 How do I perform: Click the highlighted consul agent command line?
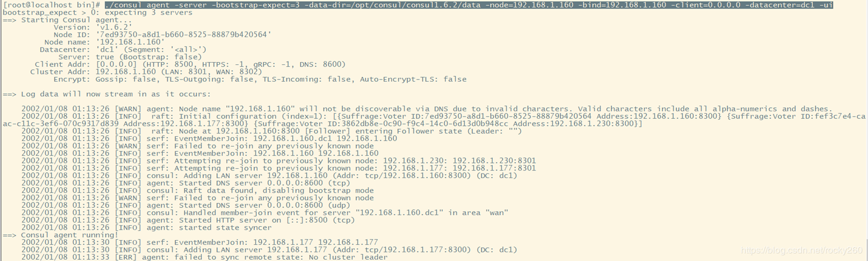[468, 5]
